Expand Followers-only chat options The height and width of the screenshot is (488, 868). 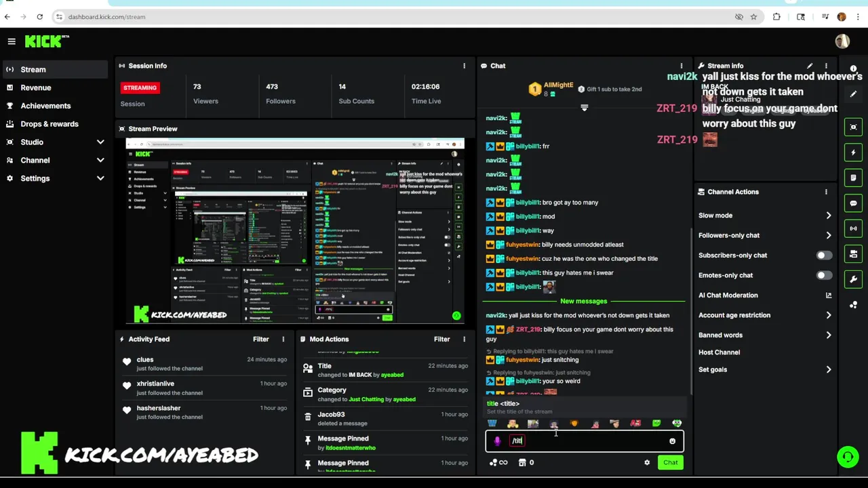coord(828,235)
